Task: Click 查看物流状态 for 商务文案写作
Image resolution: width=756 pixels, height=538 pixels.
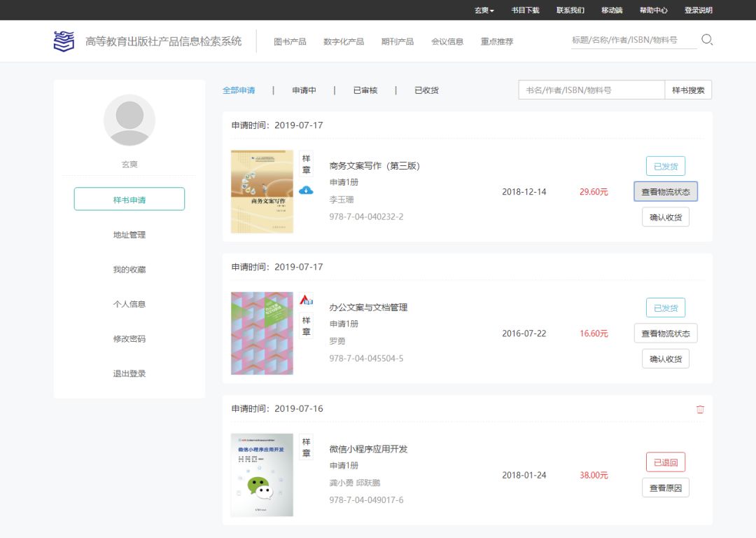Action: 665,192
